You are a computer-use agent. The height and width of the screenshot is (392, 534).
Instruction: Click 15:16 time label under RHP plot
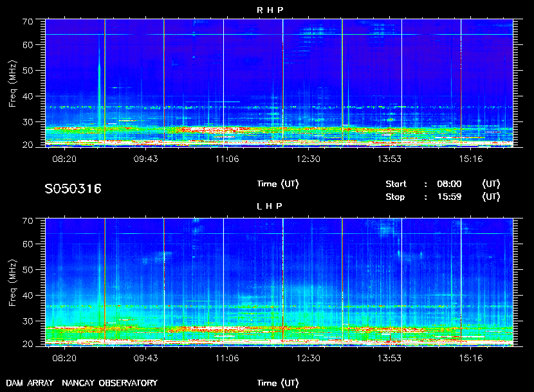[471, 159]
